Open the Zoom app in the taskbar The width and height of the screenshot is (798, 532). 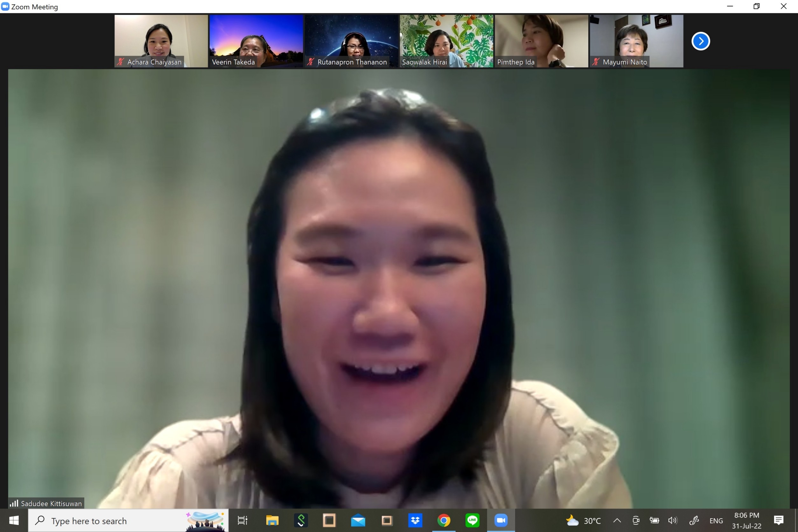[x=501, y=520]
